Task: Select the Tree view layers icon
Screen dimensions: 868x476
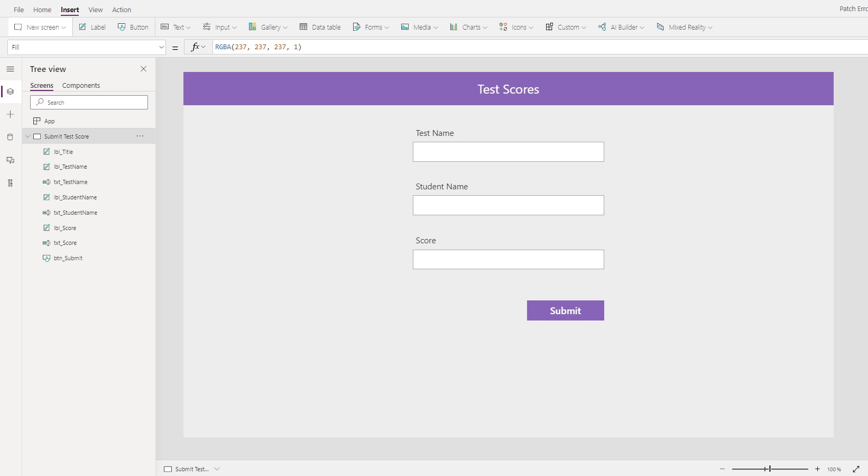Action: click(x=11, y=91)
